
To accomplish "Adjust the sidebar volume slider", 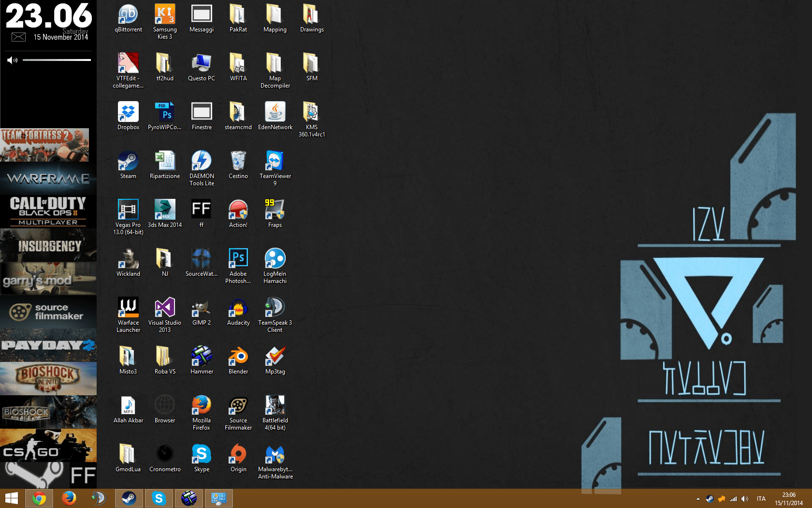I will tap(57, 60).
